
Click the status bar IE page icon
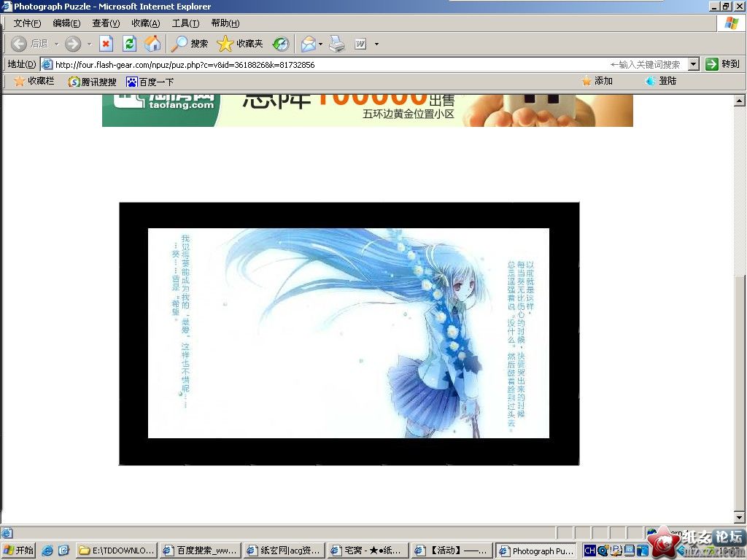7,533
